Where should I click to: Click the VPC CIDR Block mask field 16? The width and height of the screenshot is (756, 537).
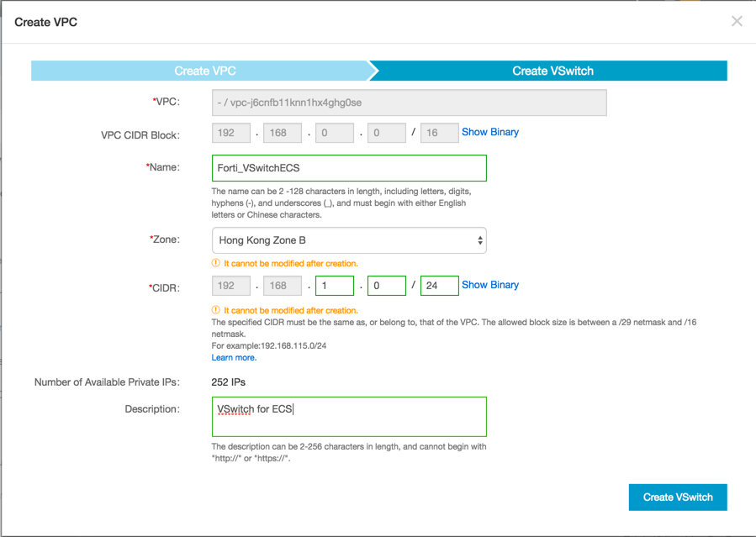[x=439, y=133]
